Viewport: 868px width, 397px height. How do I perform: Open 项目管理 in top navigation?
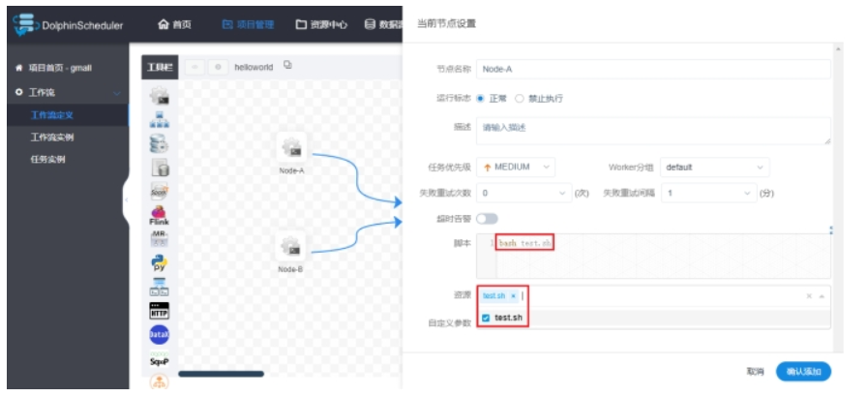[x=248, y=25]
